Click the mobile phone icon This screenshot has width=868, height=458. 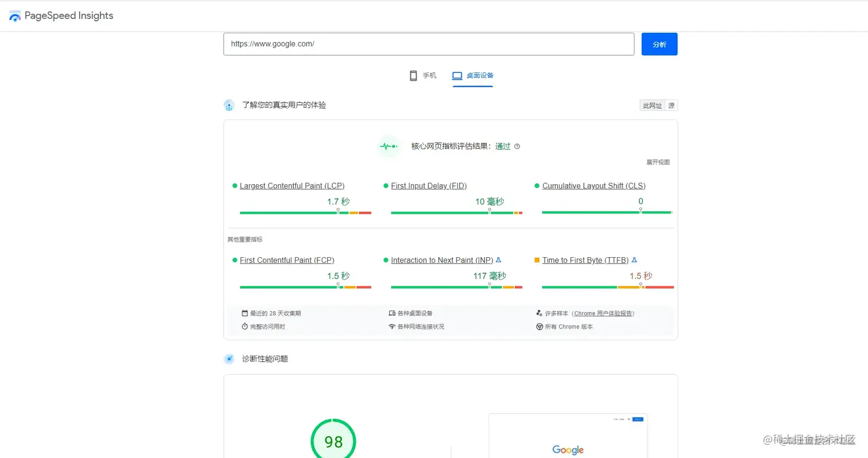413,75
